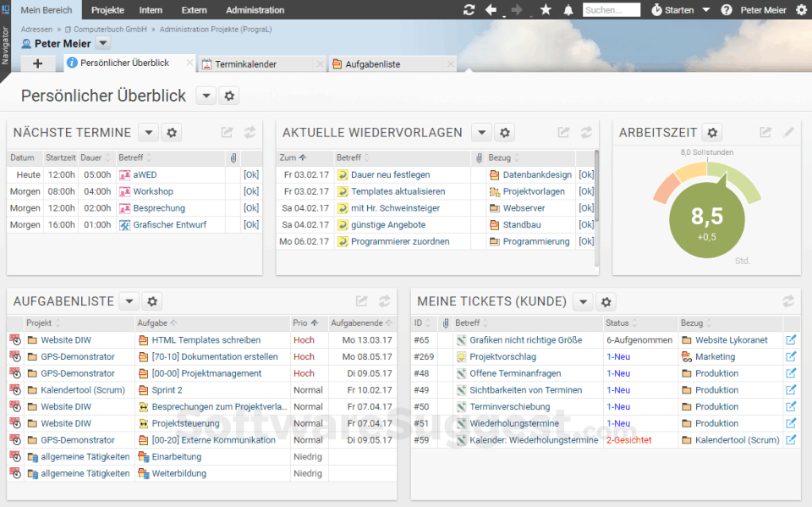The image size is (812, 507).
Task: Mark Datenbankdesign Wiedervorlage as Ok
Action: [586, 175]
